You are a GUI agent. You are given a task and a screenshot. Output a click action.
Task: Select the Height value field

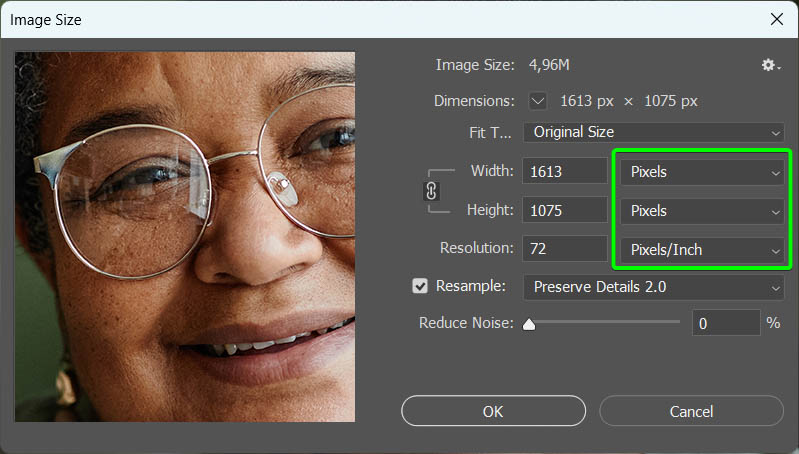coord(564,211)
